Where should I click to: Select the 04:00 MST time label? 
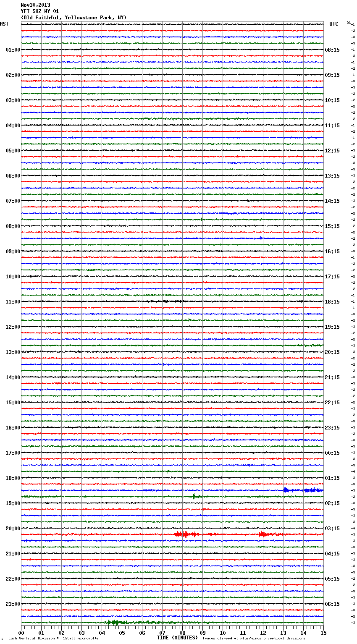13,126
